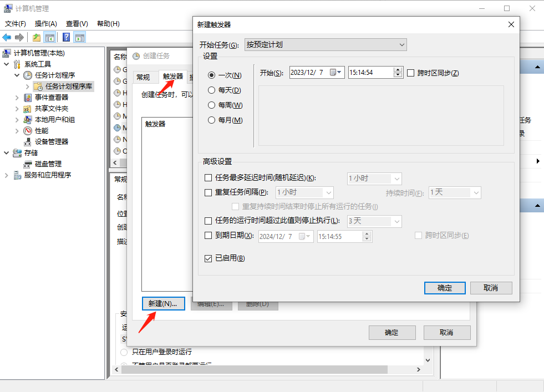This screenshot has height=392, width=544.
Task: Select the 每天 radio button
Action: [x=211, y=90]
